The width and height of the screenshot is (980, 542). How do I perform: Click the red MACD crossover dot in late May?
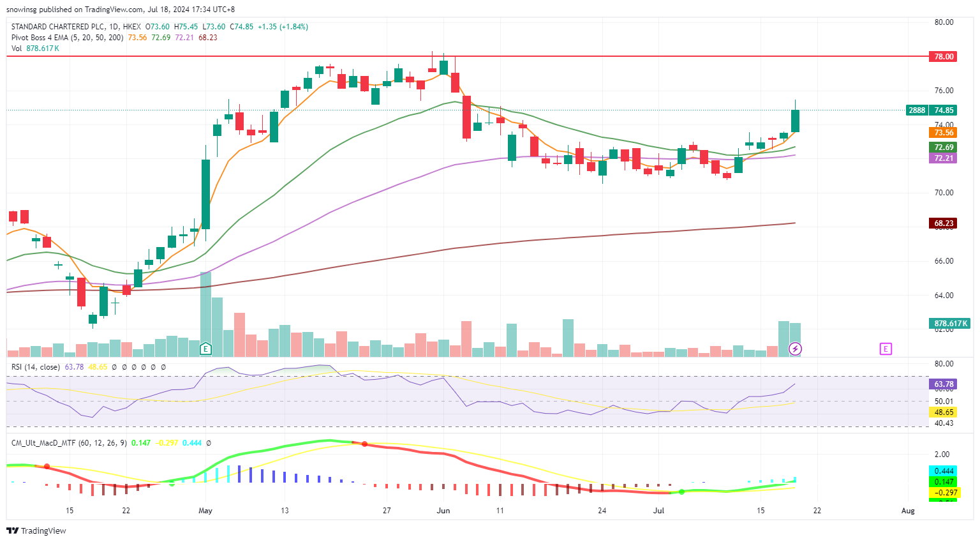pyautogui.click(x=364, y=444)
